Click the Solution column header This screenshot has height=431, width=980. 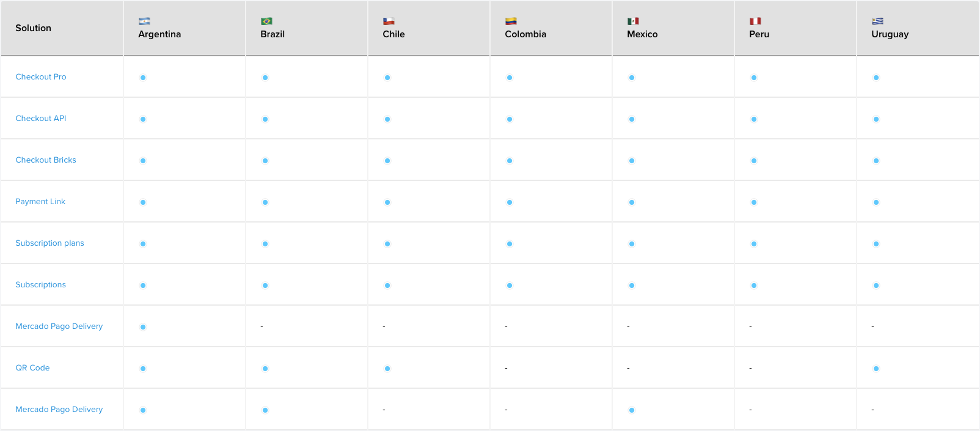tap(34, 28)
